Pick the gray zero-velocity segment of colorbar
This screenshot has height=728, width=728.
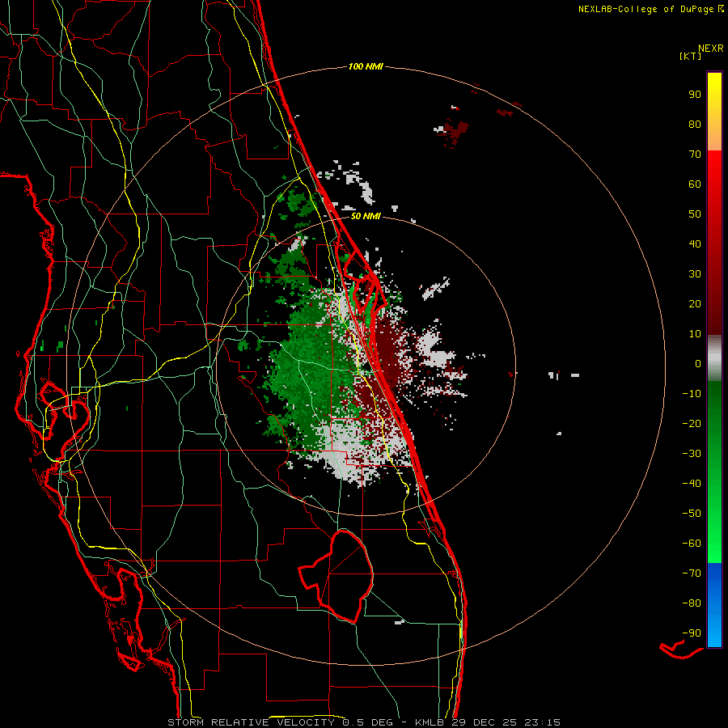714,358
